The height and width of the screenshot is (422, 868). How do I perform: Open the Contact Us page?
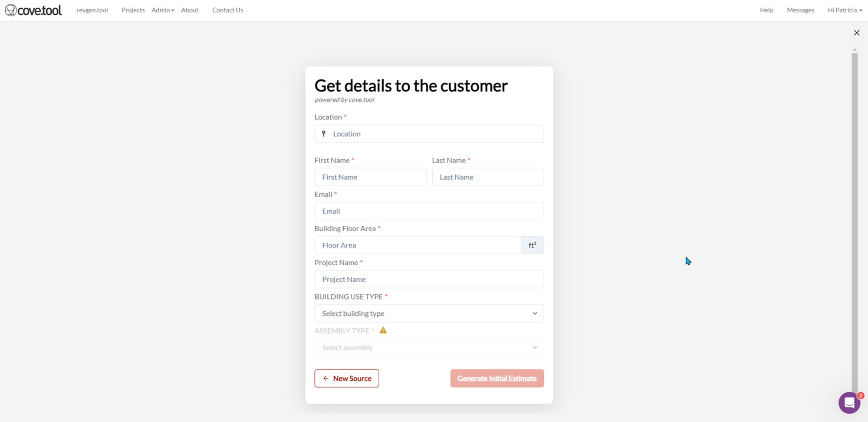pyautogui.click(x=227, y=10)
